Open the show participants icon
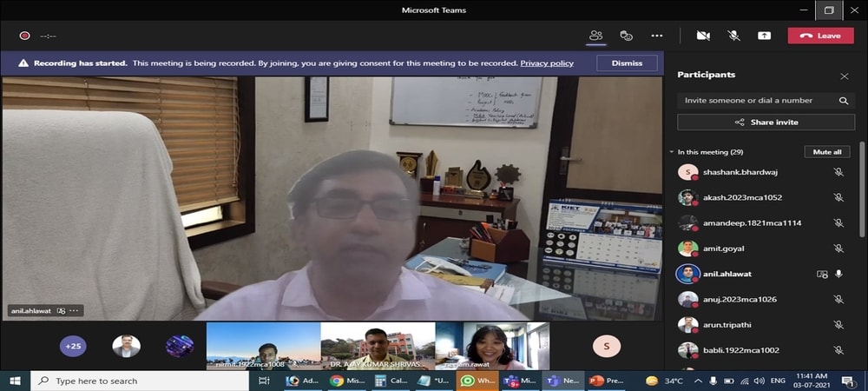 tap(595, 36)
